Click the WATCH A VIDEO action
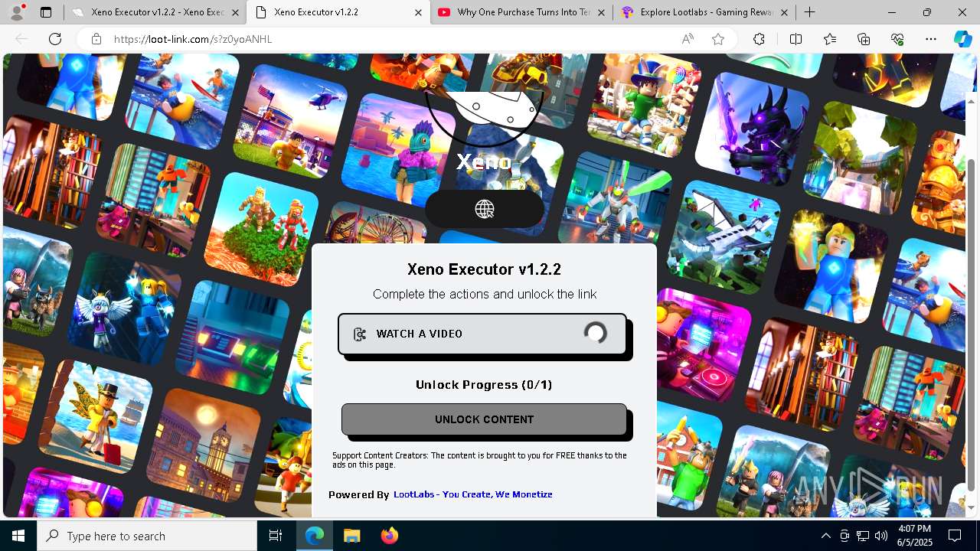Image resolution: width=980 pixels, height=551 pixels. pyautogui.click(x=482, y=334)
